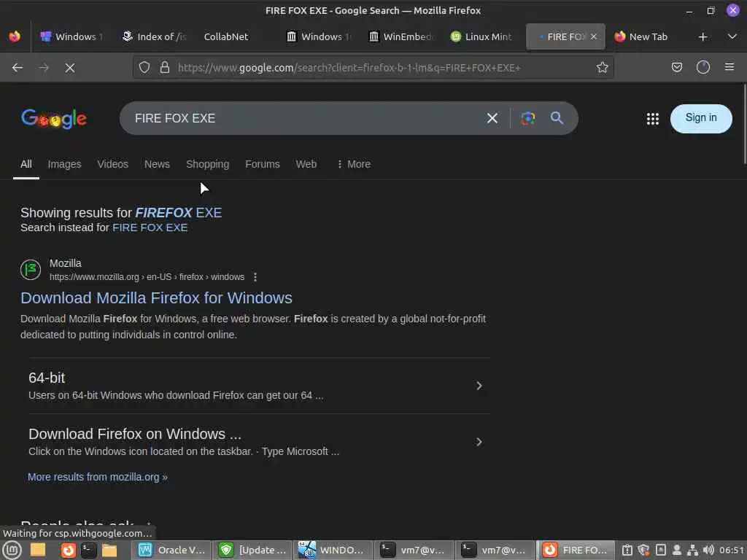This screenshot has height=560, width=747.
Task: Open the Linux Mint start menu
Action: (12, 551)
